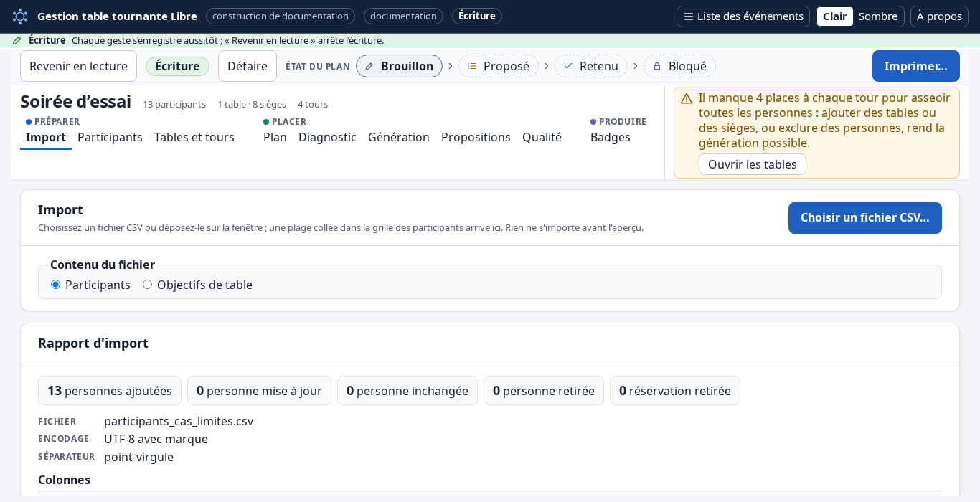
Task: Click the 0 personne retirée stat
Action: click(x=544, y=391)
